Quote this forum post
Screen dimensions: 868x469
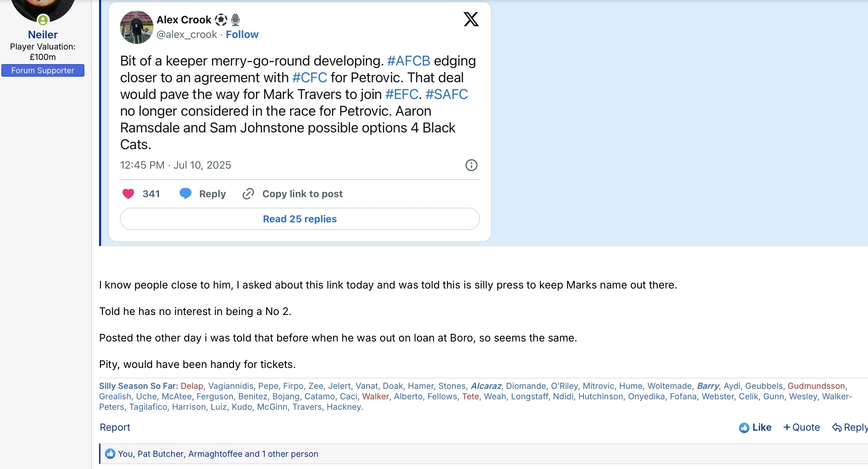801,427
